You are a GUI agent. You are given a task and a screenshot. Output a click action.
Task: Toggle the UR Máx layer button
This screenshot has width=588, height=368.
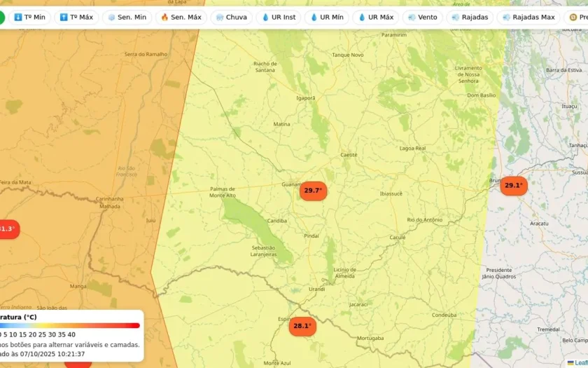pyautogui.click(x=375, y=18)
